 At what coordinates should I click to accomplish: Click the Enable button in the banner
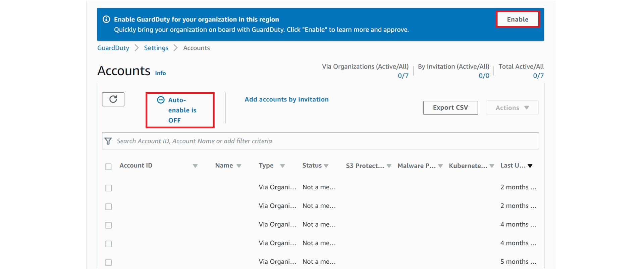click(x=518, y=19)
